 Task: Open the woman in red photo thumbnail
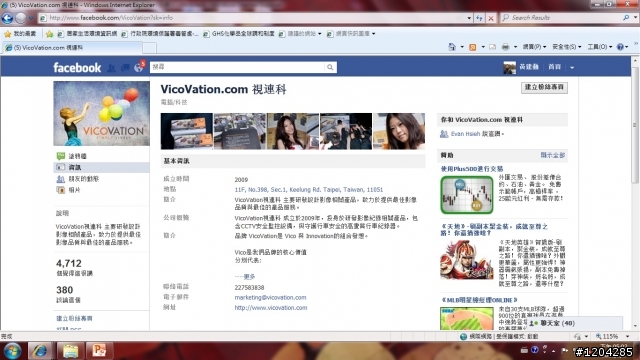tap(293, 131)
